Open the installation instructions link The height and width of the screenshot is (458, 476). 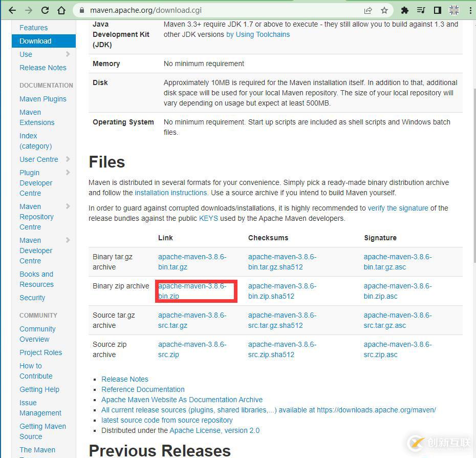point(171,193)
